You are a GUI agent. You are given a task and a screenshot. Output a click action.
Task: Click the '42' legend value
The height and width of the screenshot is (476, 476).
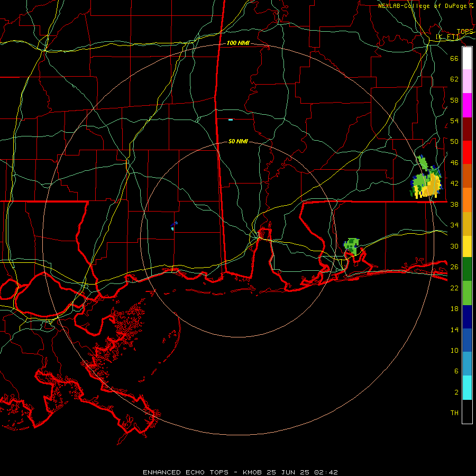coord(454,184)
